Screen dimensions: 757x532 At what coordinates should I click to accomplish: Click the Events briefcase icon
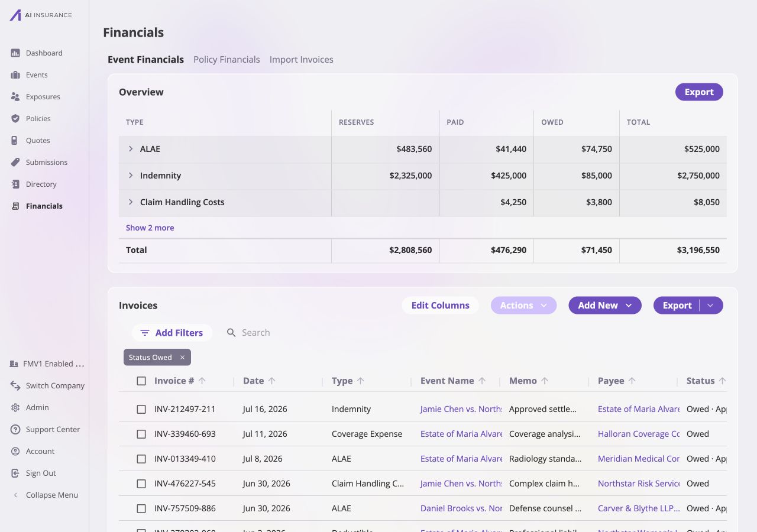coord(15,75)
